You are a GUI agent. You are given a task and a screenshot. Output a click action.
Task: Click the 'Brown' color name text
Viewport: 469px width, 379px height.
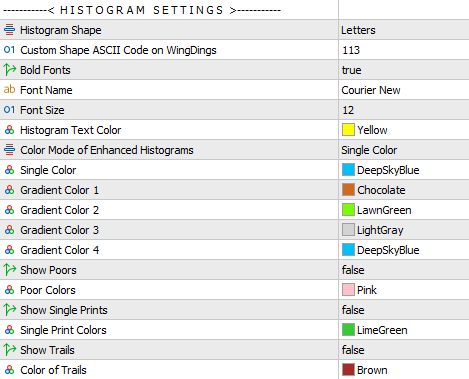pos(372,370)
